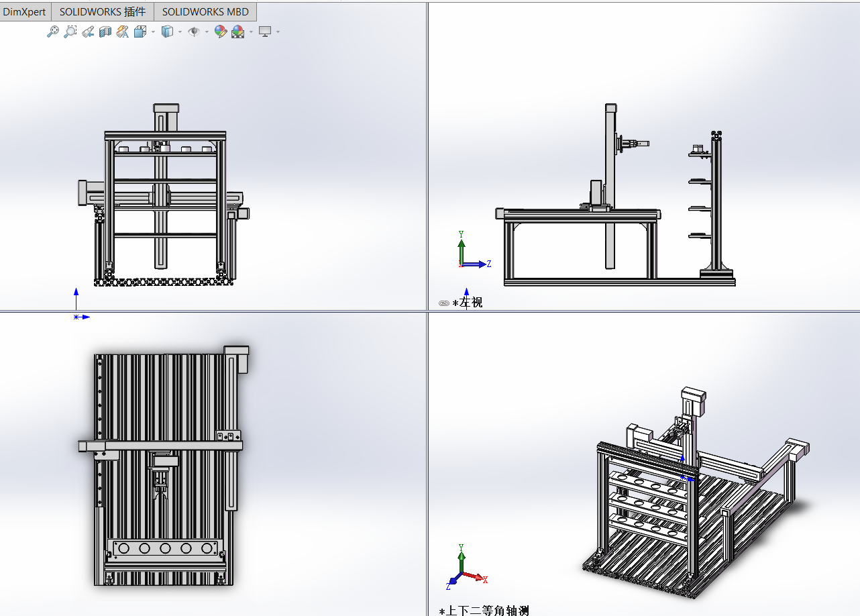Switch to SOLIDWORKS 插件 tab
Screen dimensions: 860x616
pos(102,12)
